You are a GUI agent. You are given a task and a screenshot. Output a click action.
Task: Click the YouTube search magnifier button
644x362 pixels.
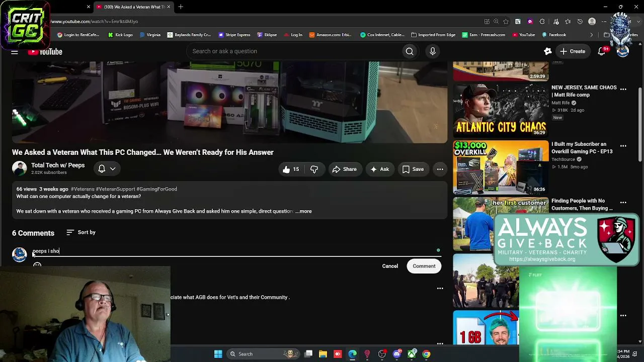(410, 51)
